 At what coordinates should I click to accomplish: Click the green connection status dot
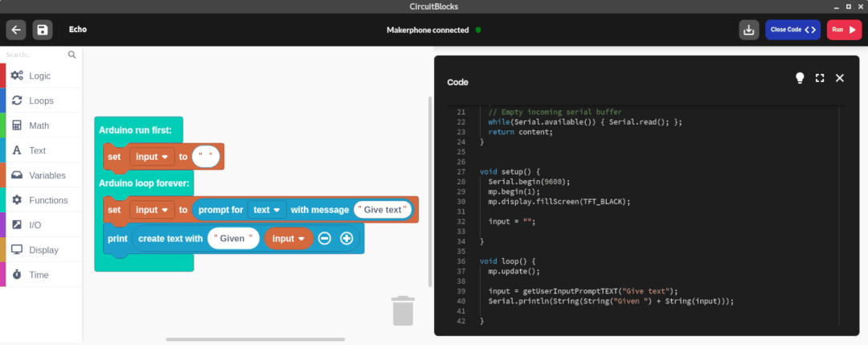(478, 30)
